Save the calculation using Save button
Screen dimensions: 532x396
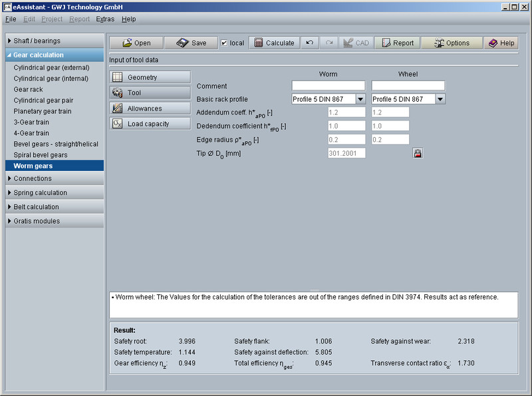coord(191,43)
